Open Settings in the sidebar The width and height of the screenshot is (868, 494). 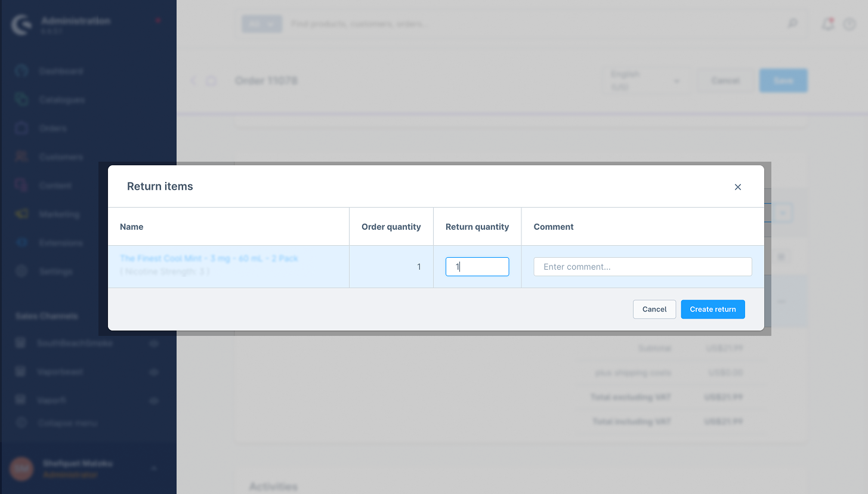[55, 271]
